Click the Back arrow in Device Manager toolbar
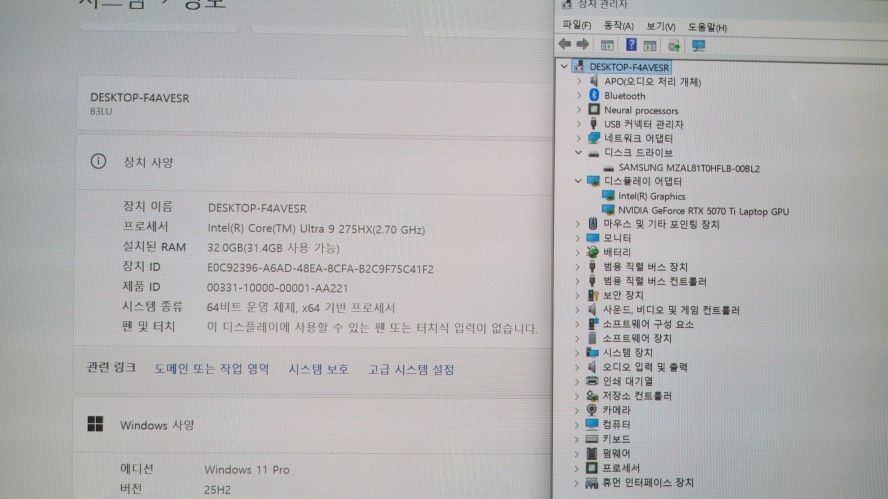 [x=565, y=44]
